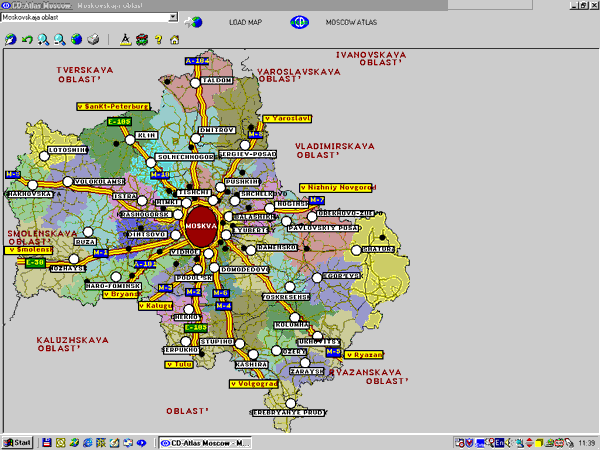
Task: Select the SOLNECHNOGORSK town label
Action: (x=185, y=157)
